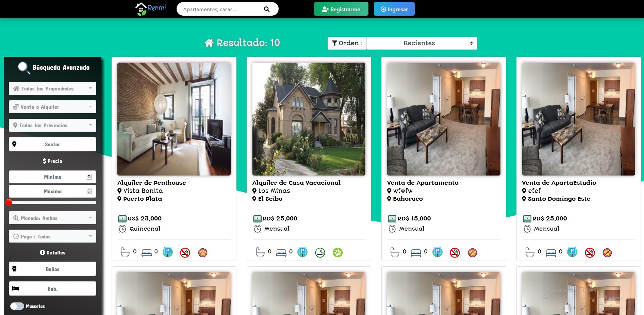Toggle the Mascotas switch
644x315 pixels.
point(17,306)
